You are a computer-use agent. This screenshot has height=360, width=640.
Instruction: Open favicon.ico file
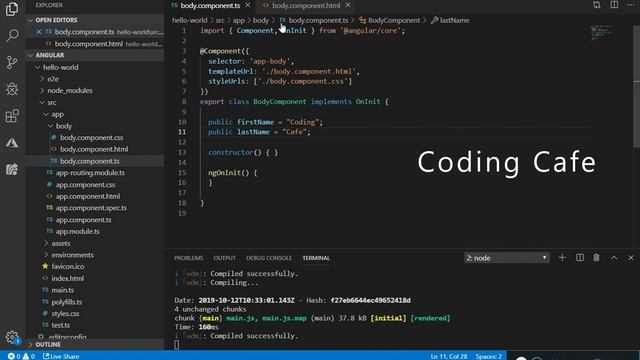tap(68, 267)
